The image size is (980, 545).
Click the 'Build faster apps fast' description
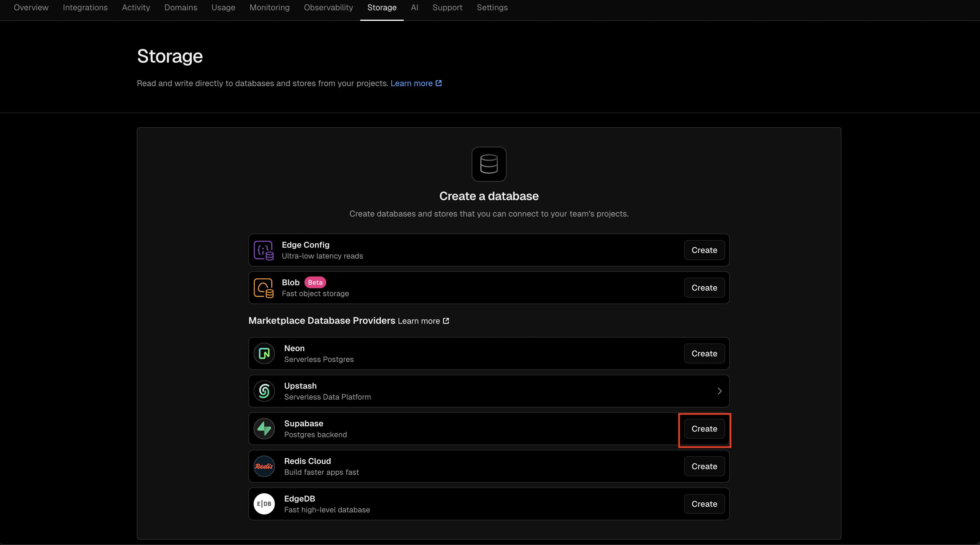click(321, 472)
